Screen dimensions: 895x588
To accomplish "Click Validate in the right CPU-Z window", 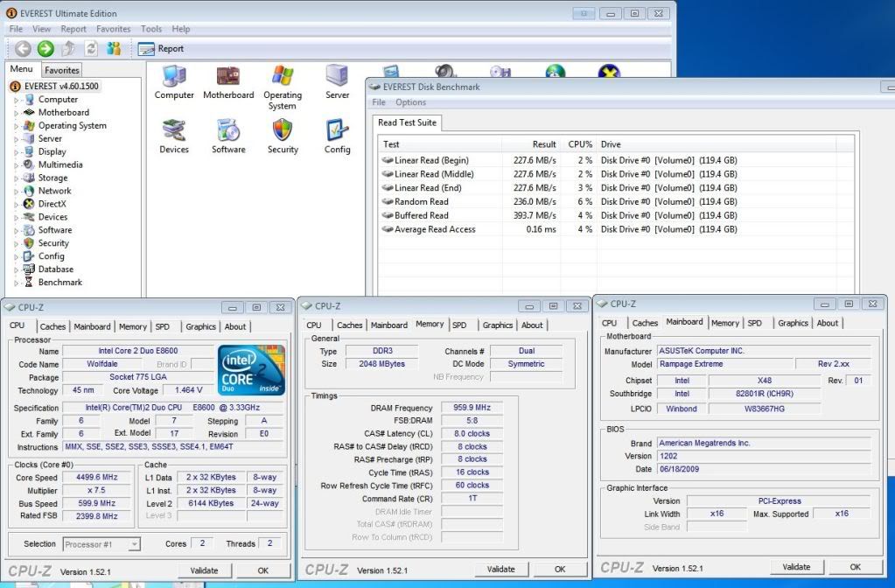I will click(x=796, y=567).
